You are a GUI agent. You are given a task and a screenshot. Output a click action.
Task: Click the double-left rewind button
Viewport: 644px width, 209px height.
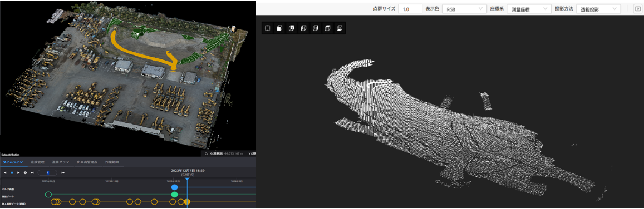pos(32,172)
